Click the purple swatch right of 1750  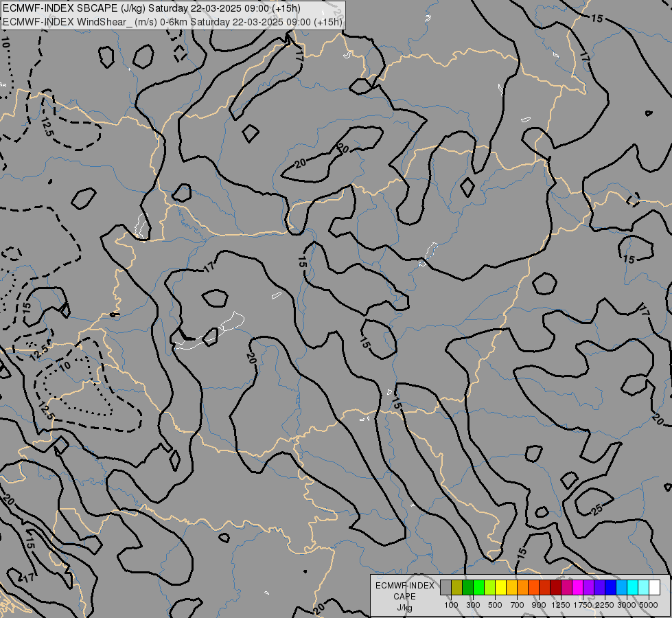pos(589,587)
